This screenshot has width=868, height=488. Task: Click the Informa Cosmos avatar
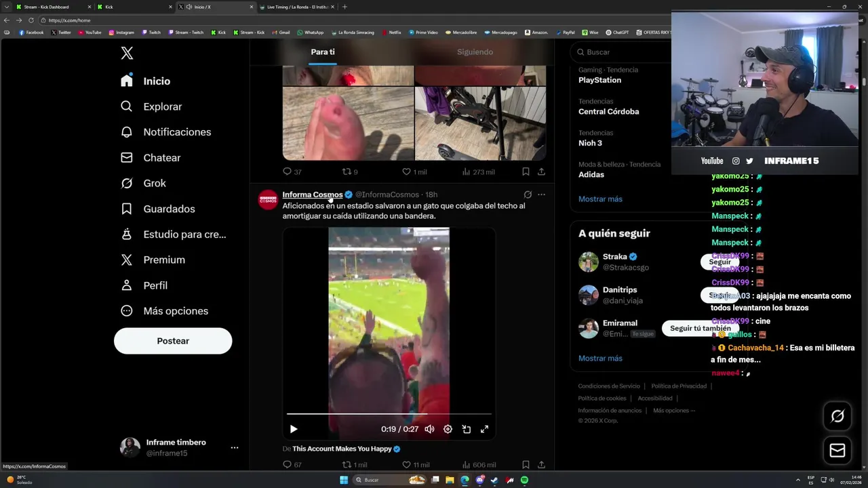tap(268, 200)
